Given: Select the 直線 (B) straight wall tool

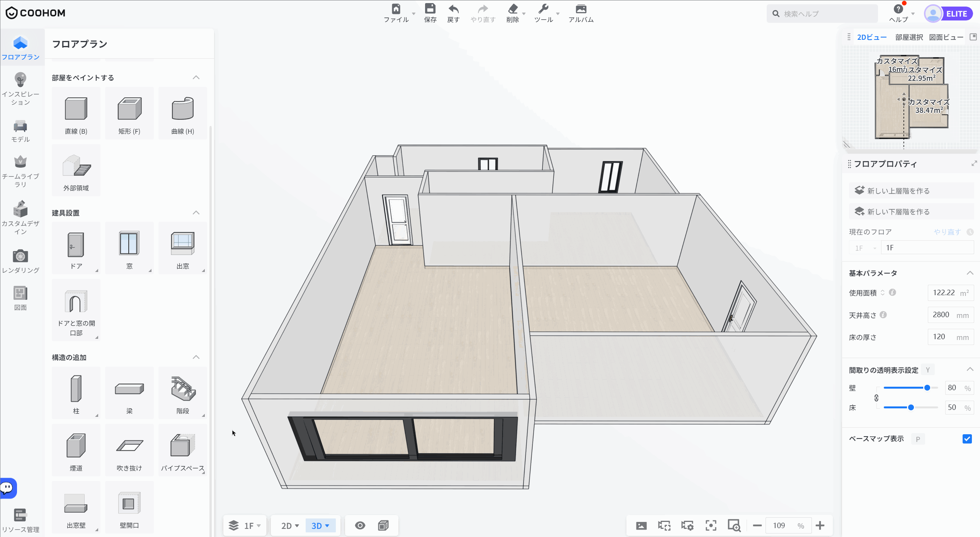Looking at the screenshot, I should click(76, 113).
